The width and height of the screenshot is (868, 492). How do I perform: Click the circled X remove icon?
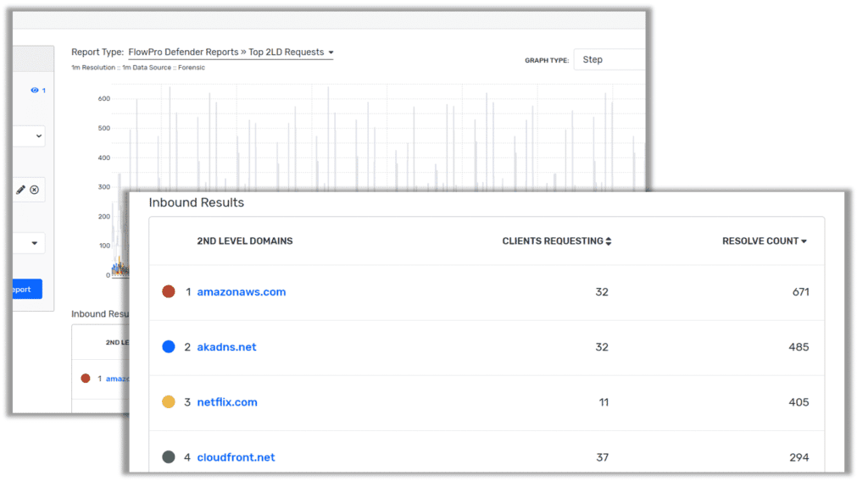34,190
